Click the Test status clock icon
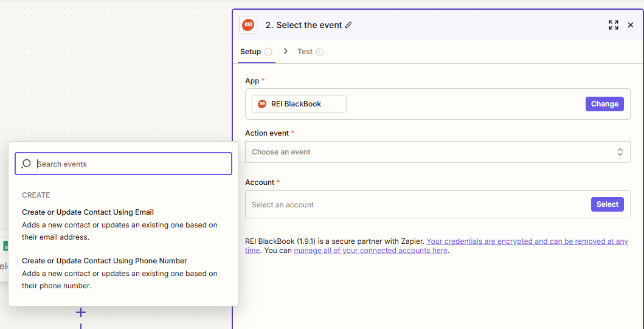The width and height of the screenshot is (644, 329). (320, 52)
